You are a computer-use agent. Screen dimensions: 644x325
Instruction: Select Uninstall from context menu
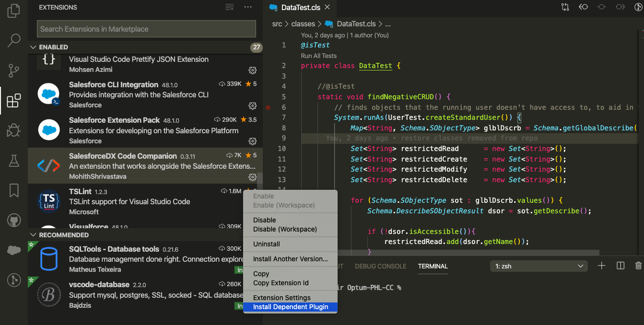(267, 244)
